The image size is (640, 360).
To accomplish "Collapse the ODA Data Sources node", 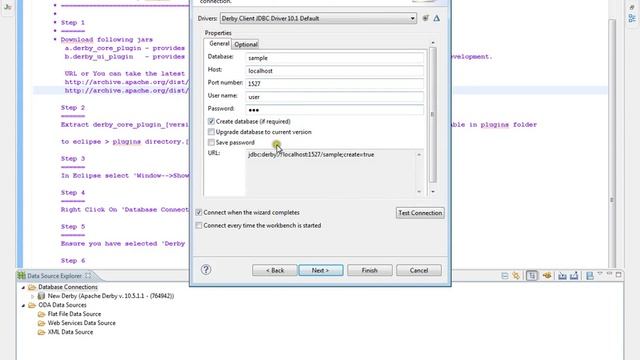I will point(23,305).
